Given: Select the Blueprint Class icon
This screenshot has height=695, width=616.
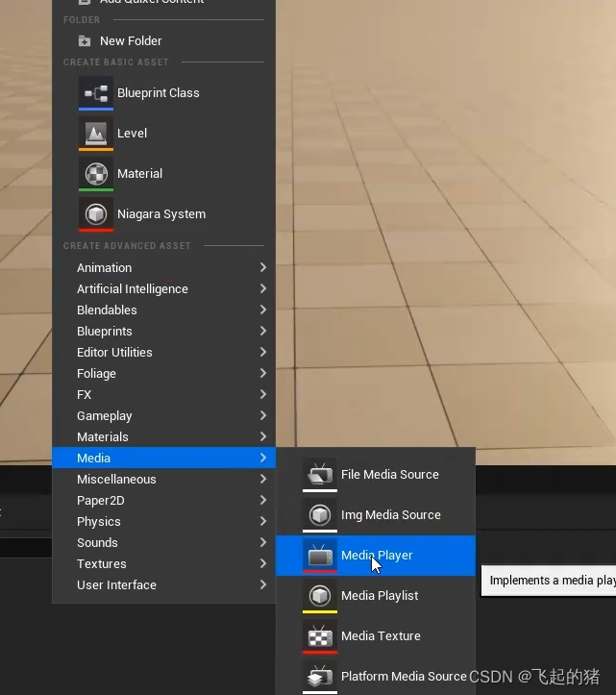Looking at the screenshot, I should pos(96,93).
